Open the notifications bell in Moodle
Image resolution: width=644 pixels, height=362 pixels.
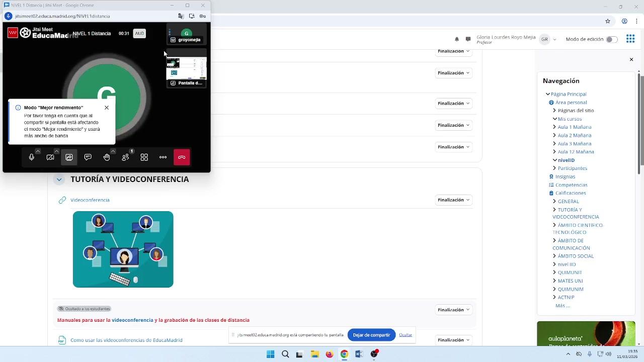click(x=457, y=39)
